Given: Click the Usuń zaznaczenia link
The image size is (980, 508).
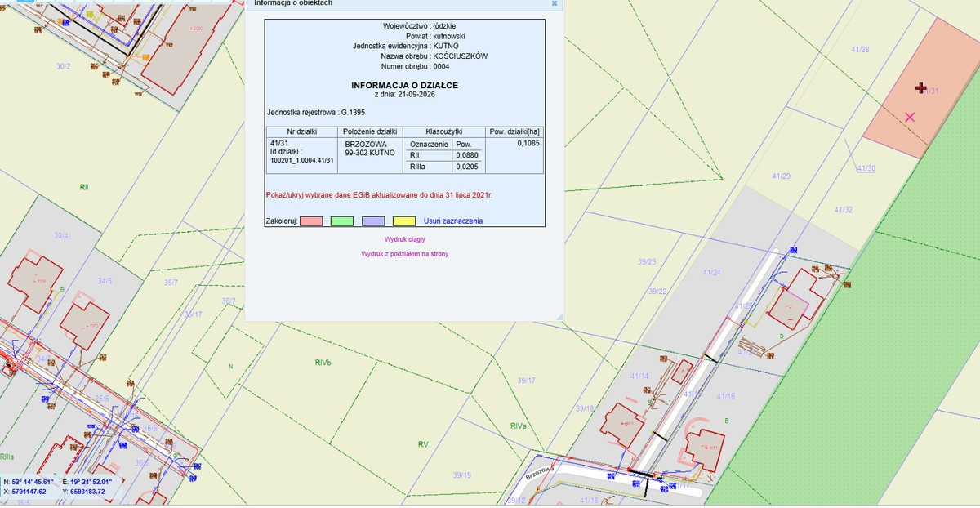Looking at the screenshot, I should (x=453, y=221).
